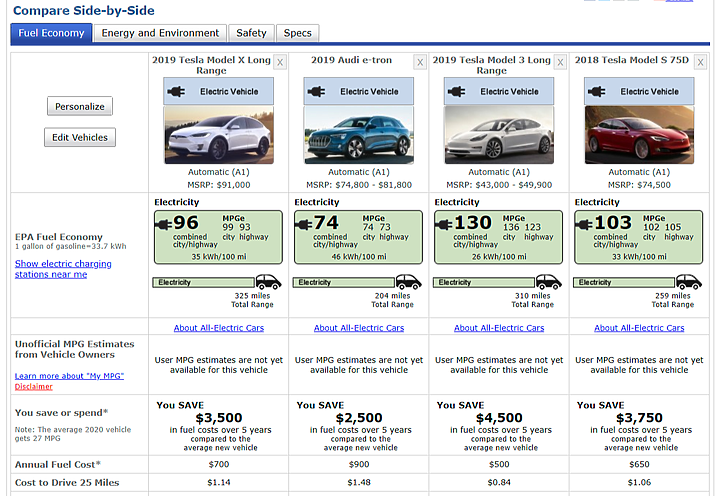The image size is (720, 496).
Task: Open About All-Electric Cars link under Model 3
Action: pyautogui.click(x=499, y=328)
